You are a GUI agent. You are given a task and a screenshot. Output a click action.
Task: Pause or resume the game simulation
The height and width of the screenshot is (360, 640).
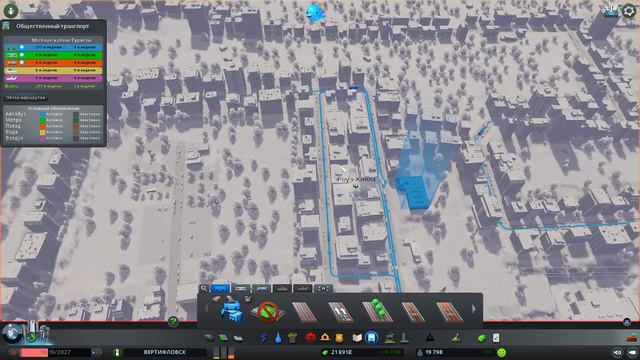click(x=14, y=352)
